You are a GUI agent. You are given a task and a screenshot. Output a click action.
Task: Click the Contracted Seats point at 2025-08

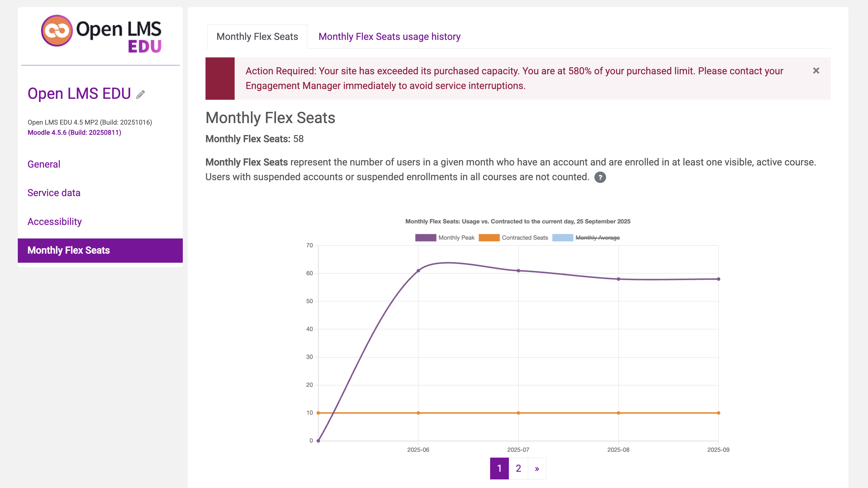click(618, 413)
